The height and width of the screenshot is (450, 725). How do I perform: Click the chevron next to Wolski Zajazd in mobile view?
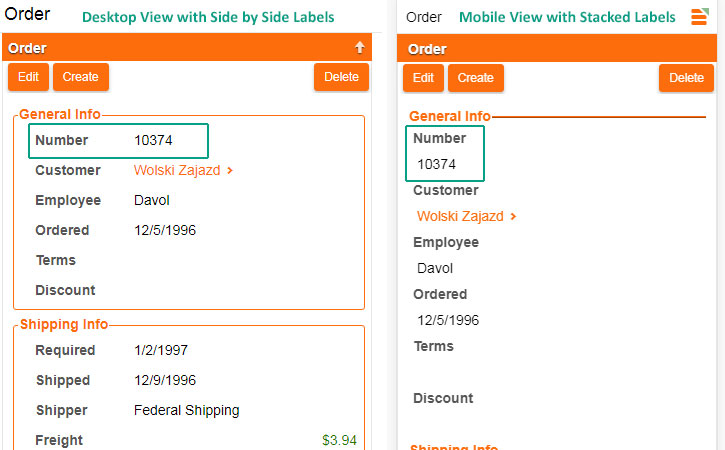pos(514,217)
